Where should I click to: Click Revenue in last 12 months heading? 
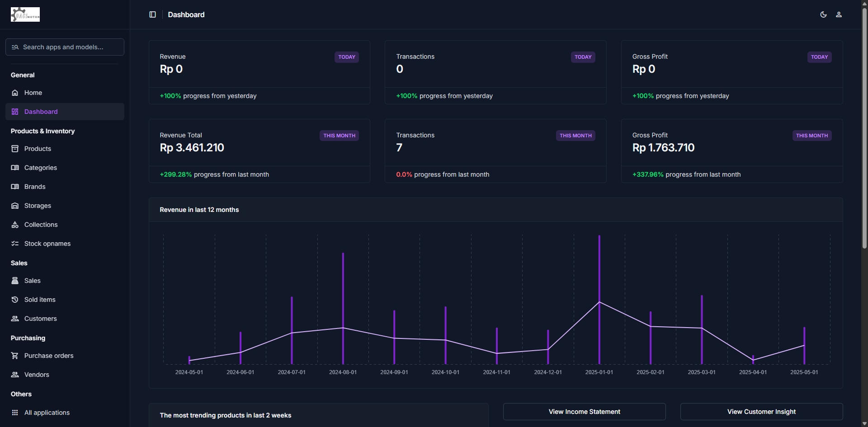(x=199, y=210)
